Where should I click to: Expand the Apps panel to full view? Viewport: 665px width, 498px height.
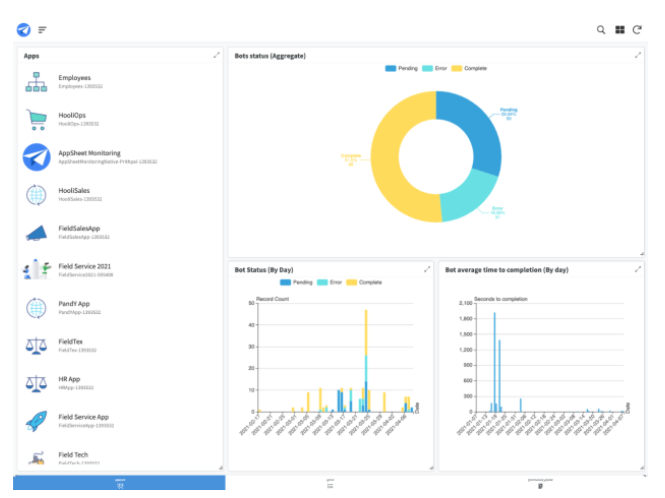216,55
